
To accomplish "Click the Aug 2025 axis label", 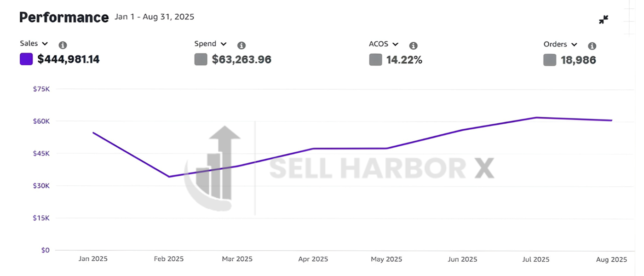I will pos(611,260).
